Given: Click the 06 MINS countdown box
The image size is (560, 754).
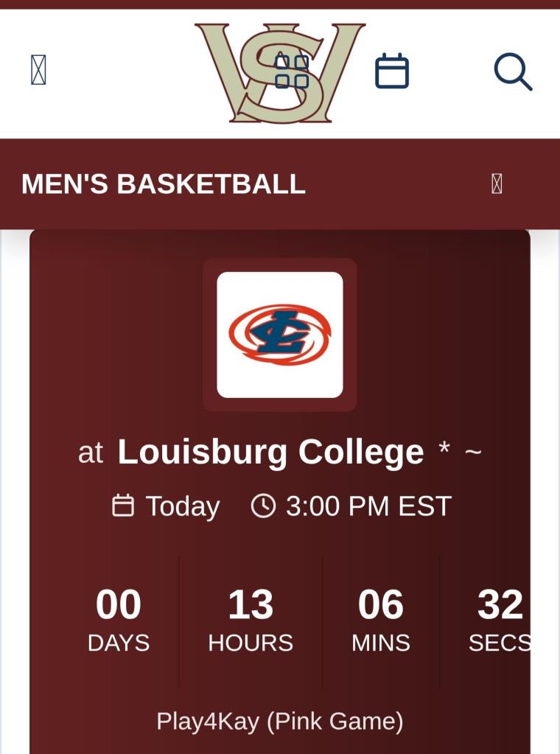Looking at the screenshot, I should [381, 621].
